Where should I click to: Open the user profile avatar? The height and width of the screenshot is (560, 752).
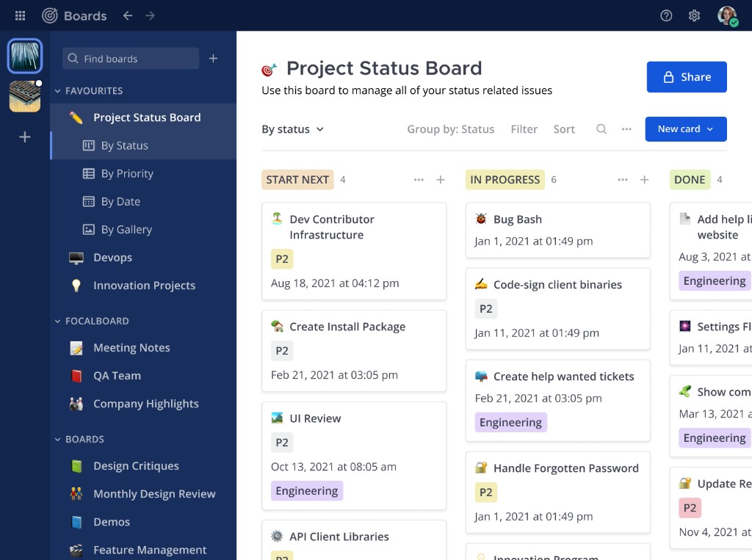pos(727,16)
